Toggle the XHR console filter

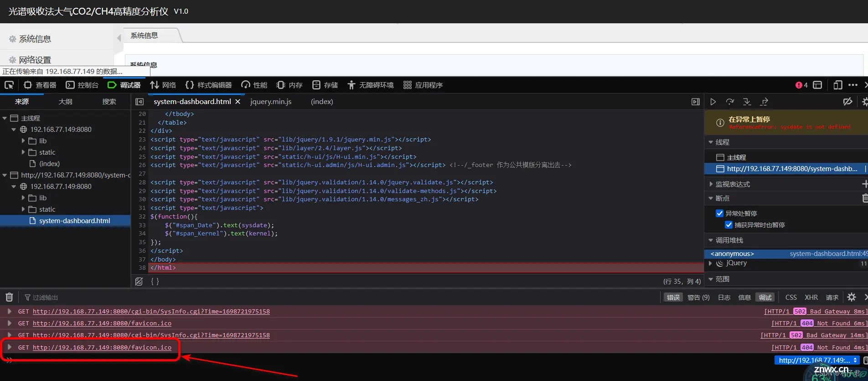(x=811, y=297)
